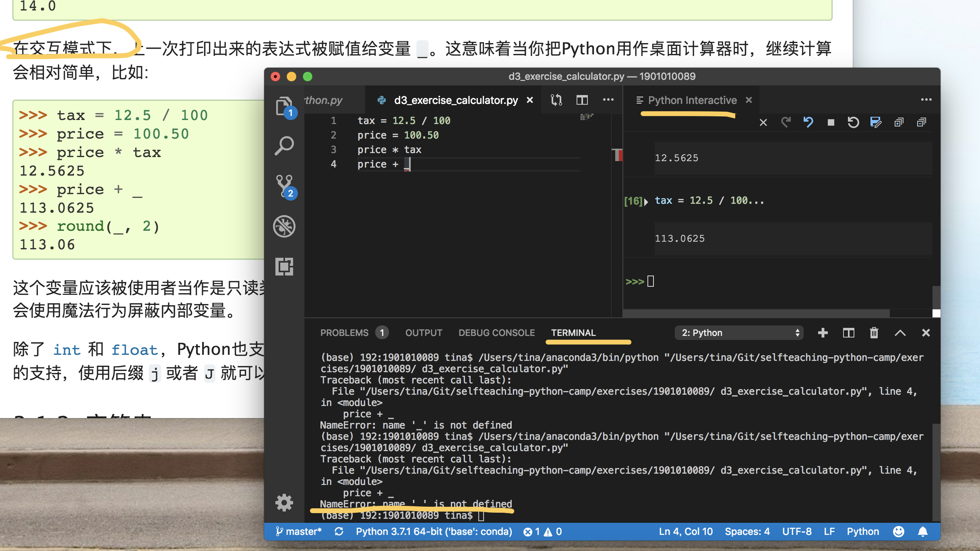
Task: Collapse all Python Interactive cells
Action: click(x=921, y=122)
